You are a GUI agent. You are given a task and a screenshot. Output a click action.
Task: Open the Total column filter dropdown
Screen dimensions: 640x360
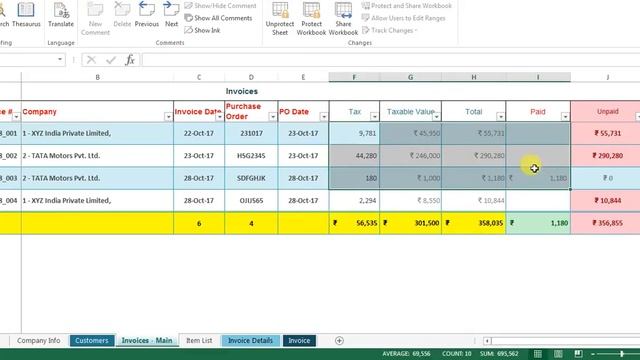500,117
